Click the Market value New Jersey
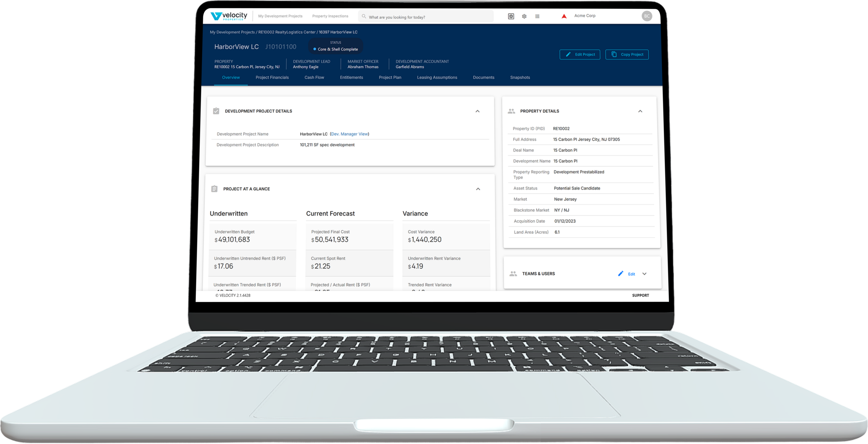 [565, 199]
